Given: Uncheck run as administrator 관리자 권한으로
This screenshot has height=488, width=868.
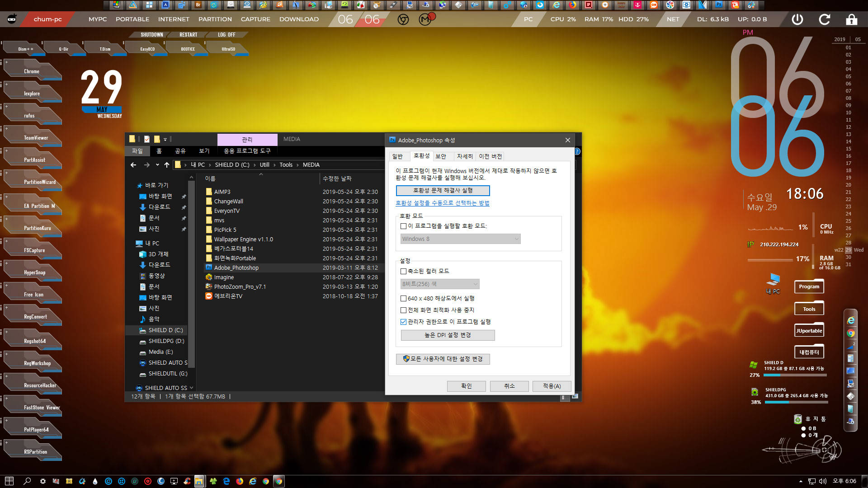Looking at the screenshot, I should (x=404, y=322).
